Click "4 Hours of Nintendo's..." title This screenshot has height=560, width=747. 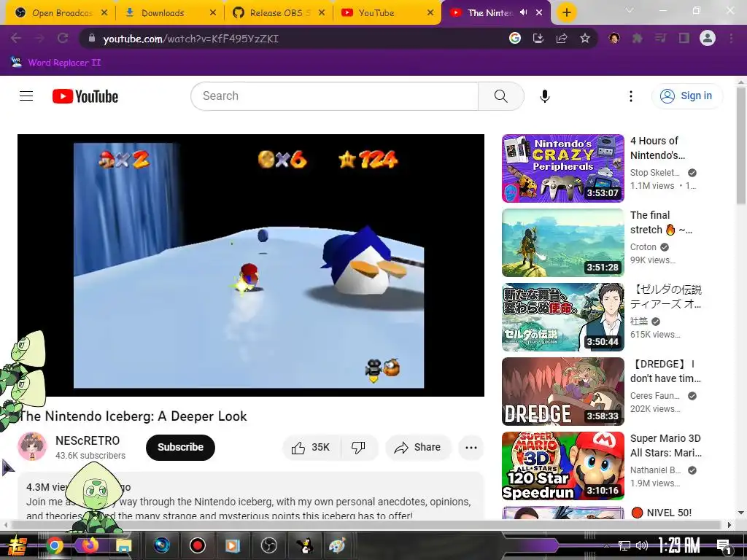658,148
